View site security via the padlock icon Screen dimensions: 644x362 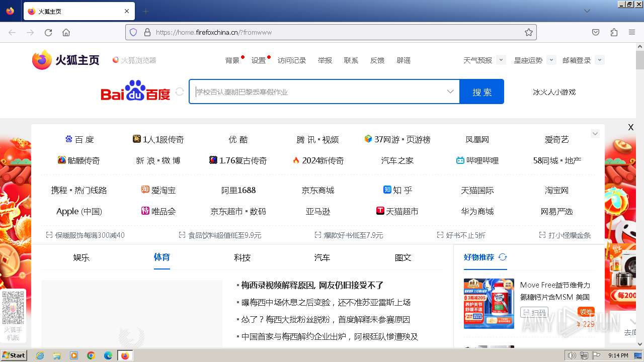coord(147,32)
